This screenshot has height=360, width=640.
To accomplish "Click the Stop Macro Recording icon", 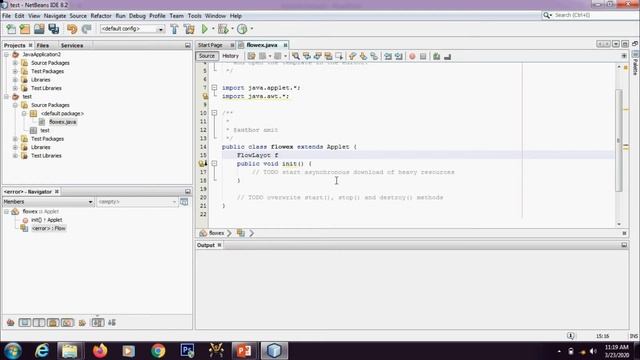I will pos(423,56).
